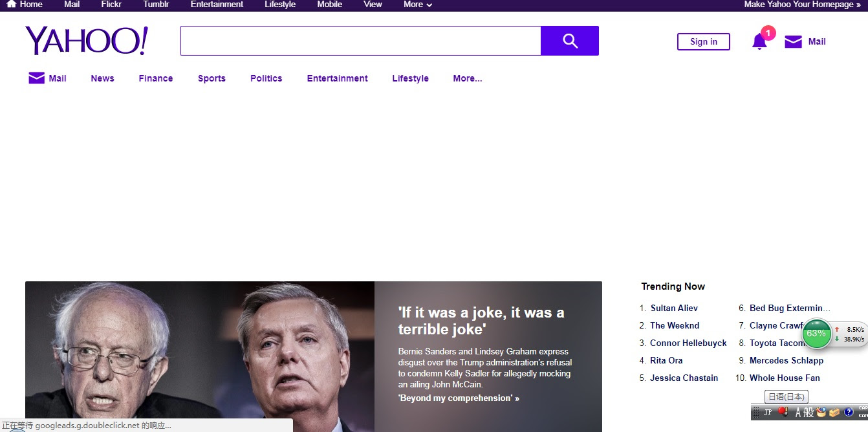
Task: Open Lifestyle in the navigation row
Action: click(x=410, y=78)
